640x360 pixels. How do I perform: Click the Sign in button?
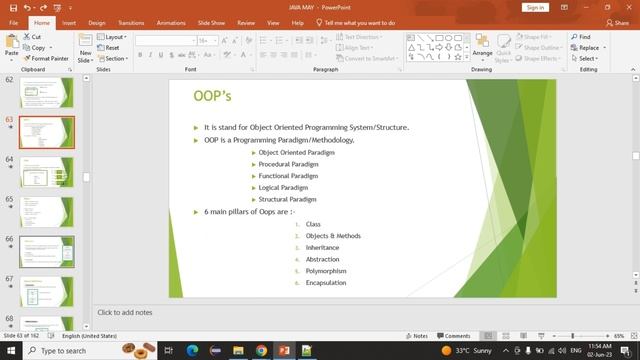point(535,7)
